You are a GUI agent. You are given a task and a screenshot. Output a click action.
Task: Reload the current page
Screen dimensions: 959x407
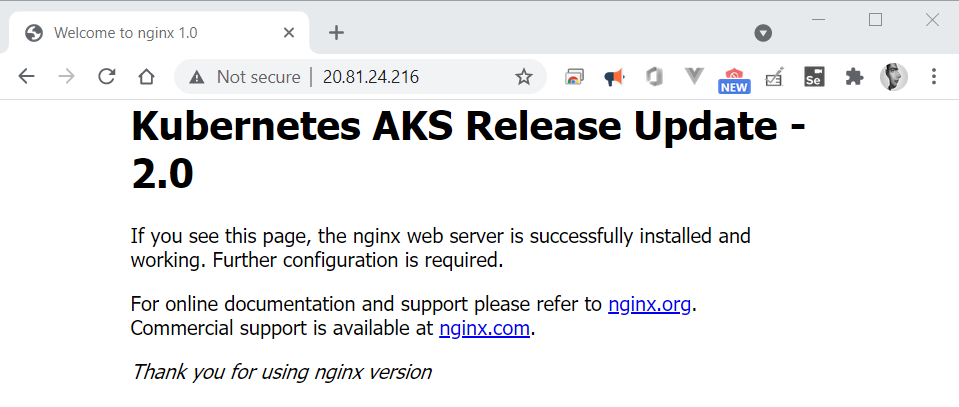[106, 77]
